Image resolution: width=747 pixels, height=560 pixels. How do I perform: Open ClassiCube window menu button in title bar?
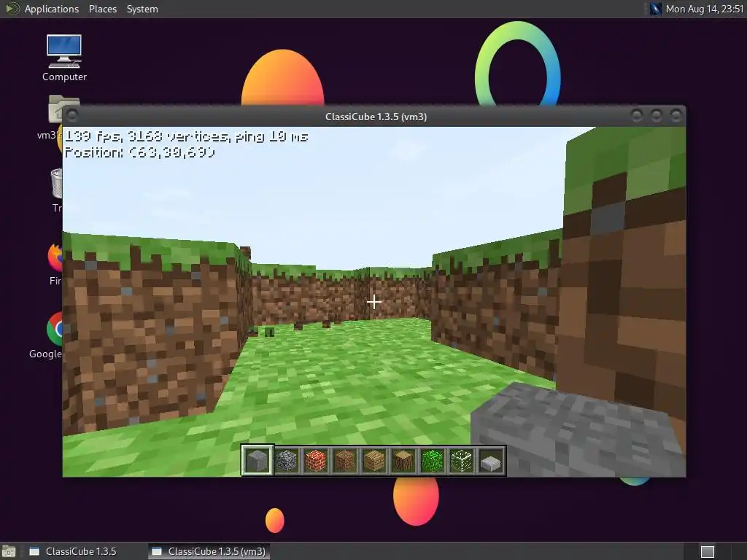(72, 116)
